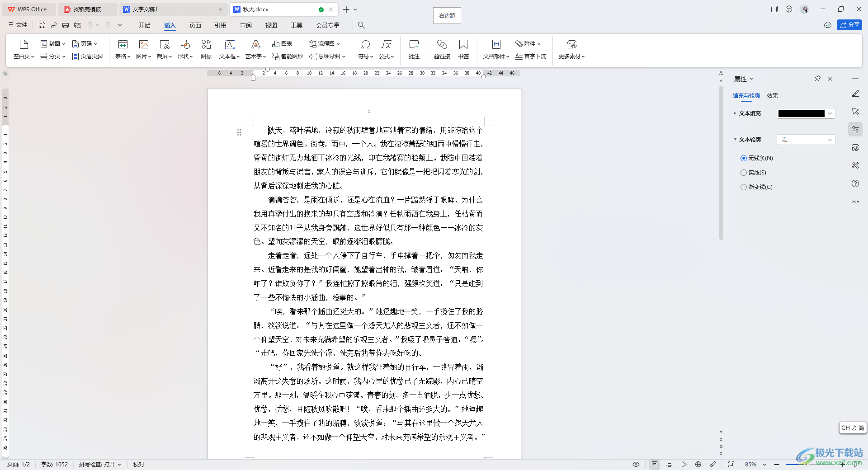Open the 形状 shapes gallery

coord(185,49)
